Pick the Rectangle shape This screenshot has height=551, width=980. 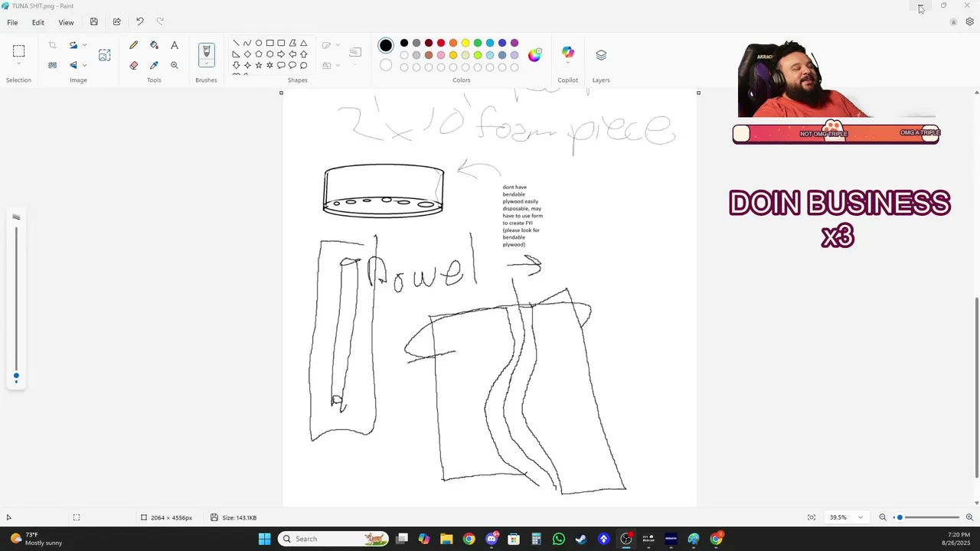tap(269, 43)
